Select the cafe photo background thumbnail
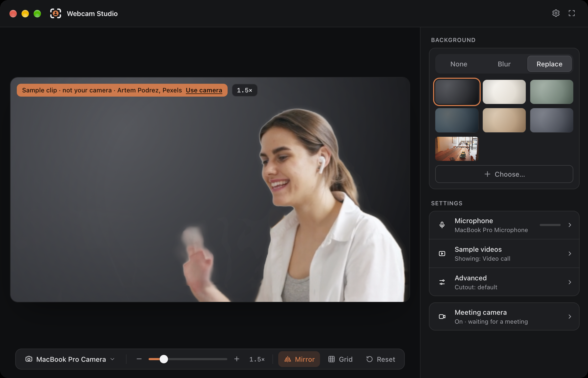 457,149
